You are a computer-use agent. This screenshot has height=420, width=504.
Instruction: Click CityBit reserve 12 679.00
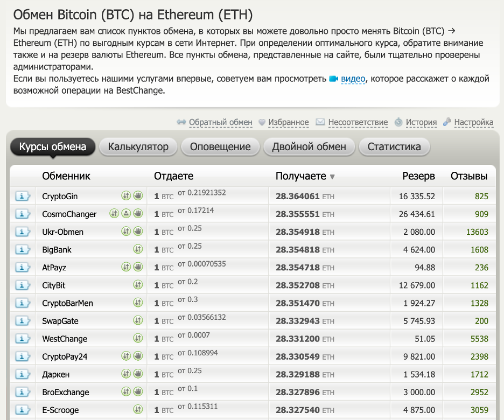click(417, 285)
